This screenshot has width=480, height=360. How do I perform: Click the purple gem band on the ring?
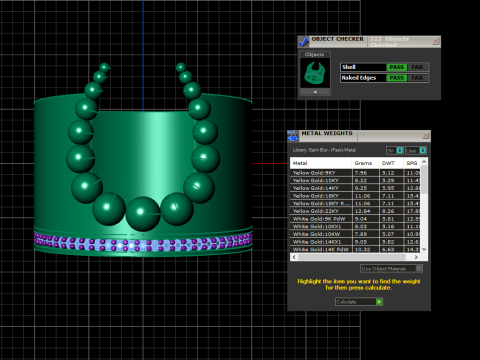click(143, 242)
